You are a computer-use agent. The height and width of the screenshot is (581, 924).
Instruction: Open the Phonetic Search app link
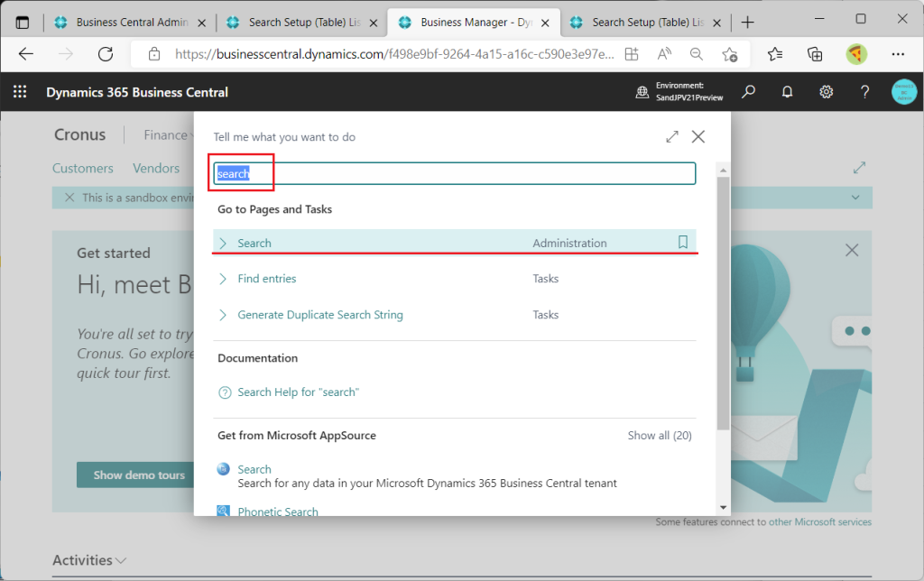278,512
